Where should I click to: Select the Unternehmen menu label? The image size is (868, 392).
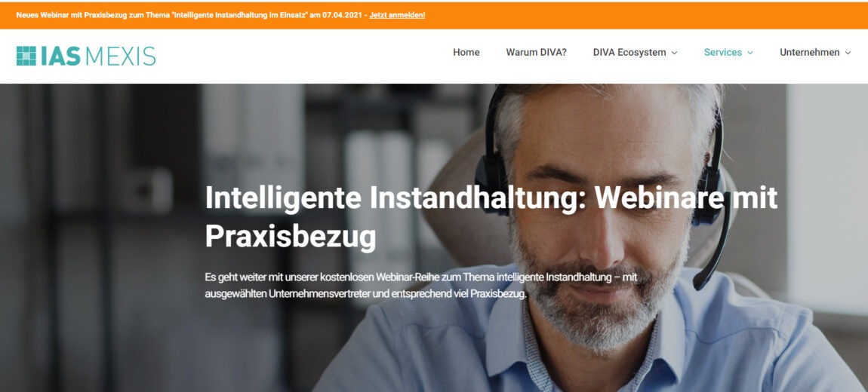click(x=809, y=53)
